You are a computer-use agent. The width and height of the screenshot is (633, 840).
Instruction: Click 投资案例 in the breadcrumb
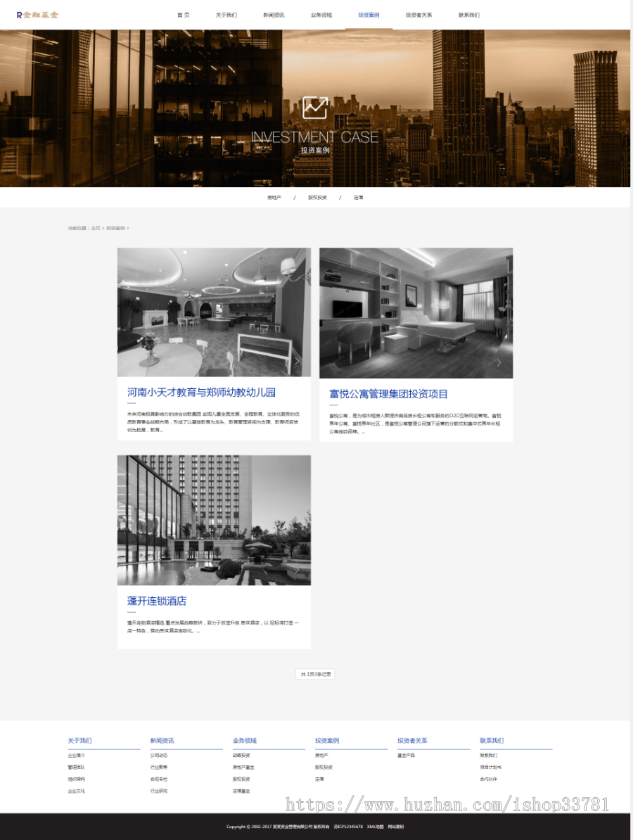(115, 228)
